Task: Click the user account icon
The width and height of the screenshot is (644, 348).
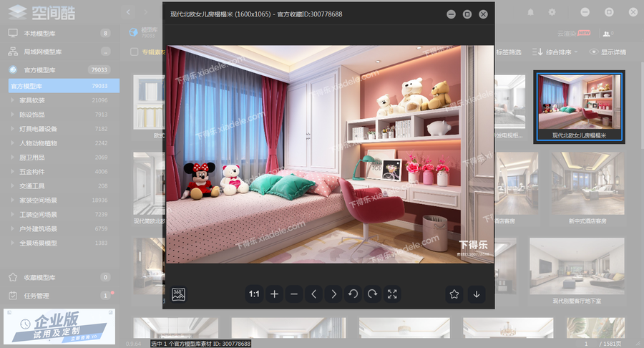Action: click(x=607, y=33)
